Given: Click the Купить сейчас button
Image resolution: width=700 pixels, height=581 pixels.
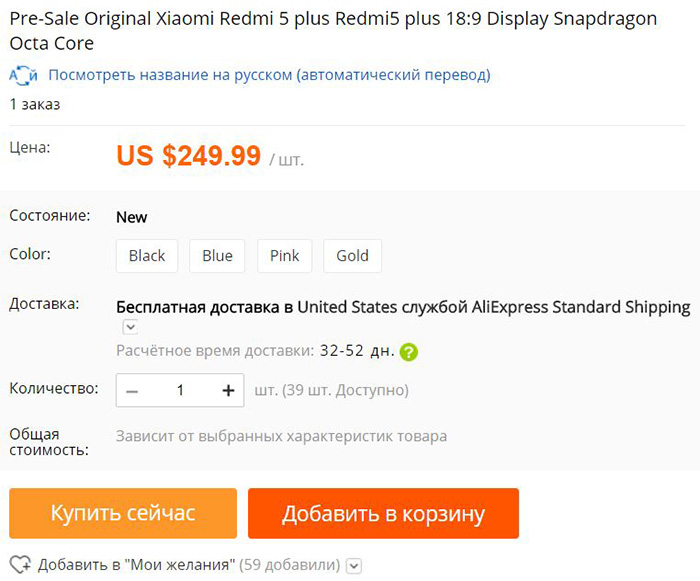Looking at the screenshot, I should click(x=123, y=514).
